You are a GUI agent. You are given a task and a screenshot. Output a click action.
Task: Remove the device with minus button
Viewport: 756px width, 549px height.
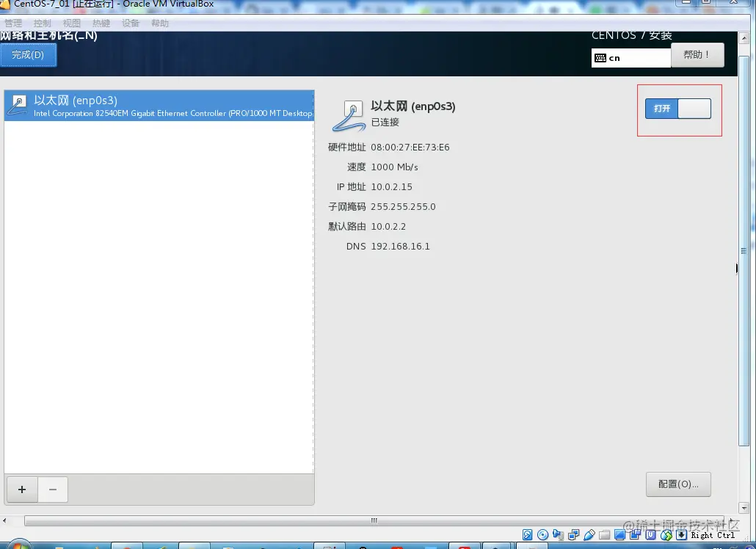53,490
